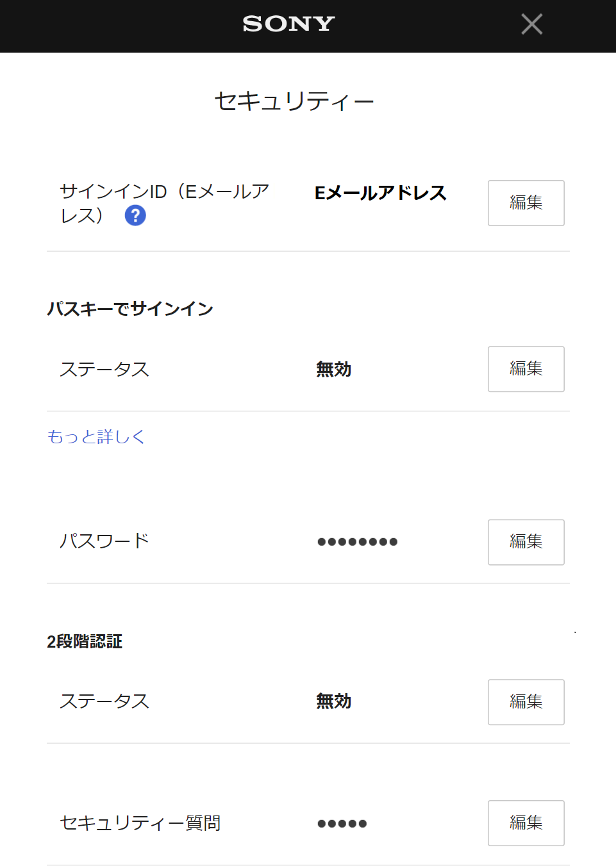Close the security page with the X icon
The width and height of the screenshot is (616, 868).
pos(531,24)
